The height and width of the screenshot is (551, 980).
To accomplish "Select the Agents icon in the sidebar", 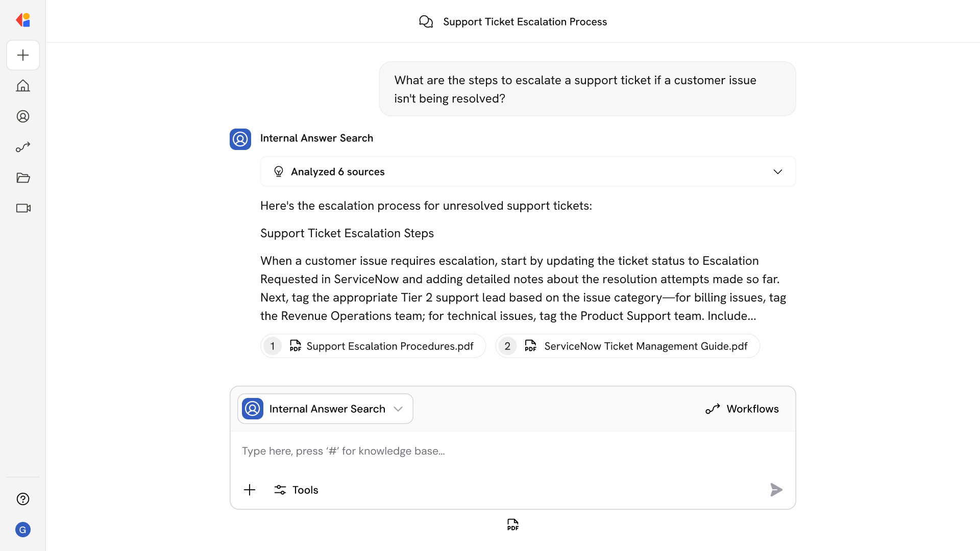I will (x=22, y=116).
